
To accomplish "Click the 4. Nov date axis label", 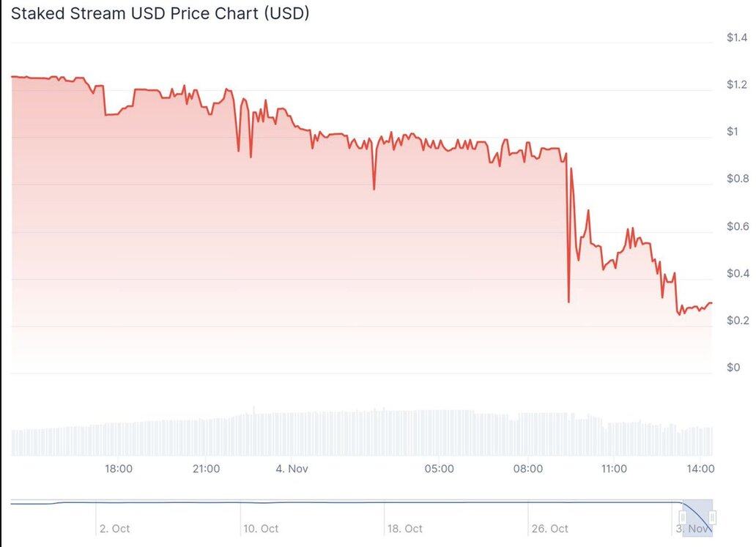I will (x=292, y=469).
